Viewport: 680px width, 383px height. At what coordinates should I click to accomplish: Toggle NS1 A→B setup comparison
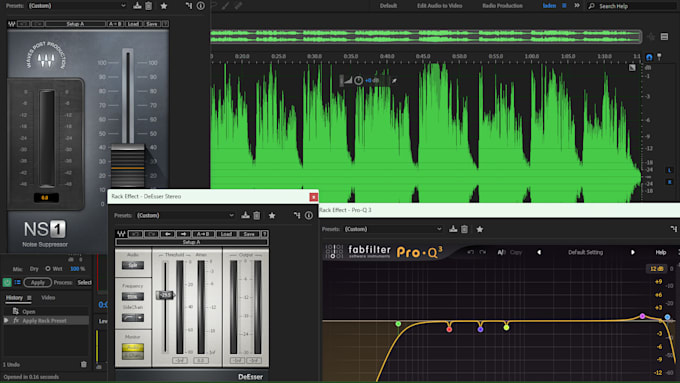pyautogui.click(x=115, y=24)
